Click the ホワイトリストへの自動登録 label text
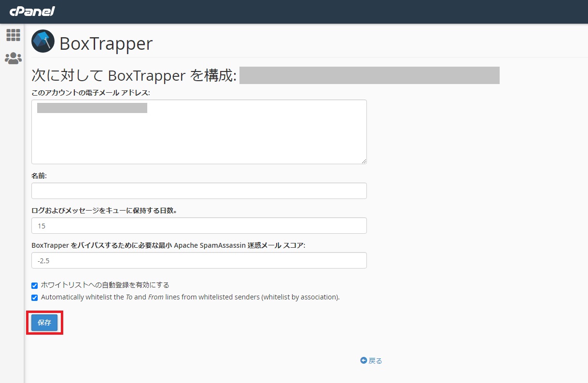 [x=105, y=285]
